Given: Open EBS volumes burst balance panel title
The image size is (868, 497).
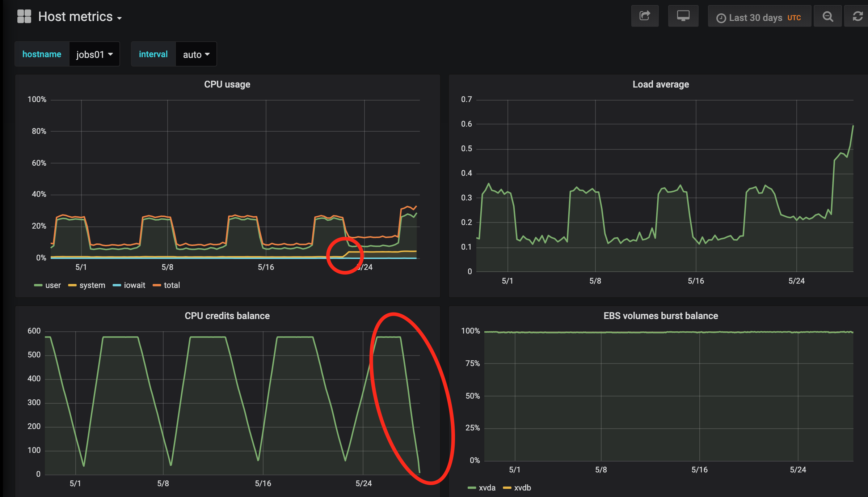Looking at the screenshot, I should pyautogui.click(x=661, y=316).
